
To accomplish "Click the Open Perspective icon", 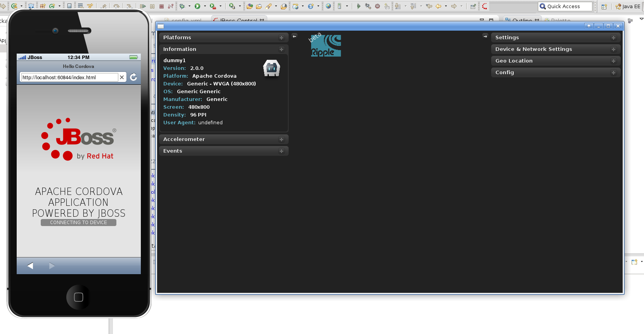I will pyautogui.click(x=604, y=6).
